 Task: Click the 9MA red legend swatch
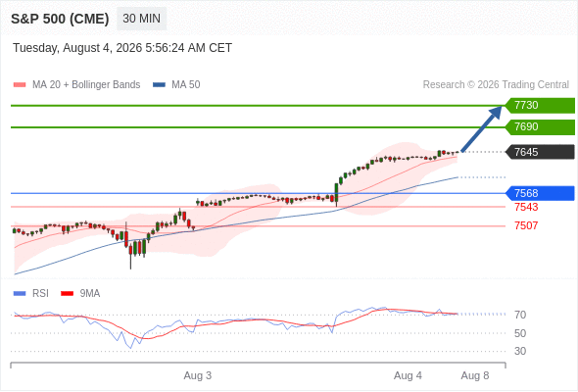(67, 294)
